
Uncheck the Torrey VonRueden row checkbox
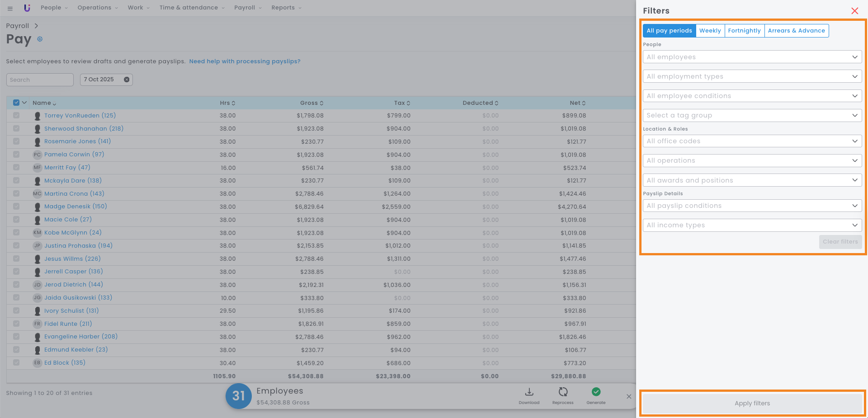[x=16, y=116]
